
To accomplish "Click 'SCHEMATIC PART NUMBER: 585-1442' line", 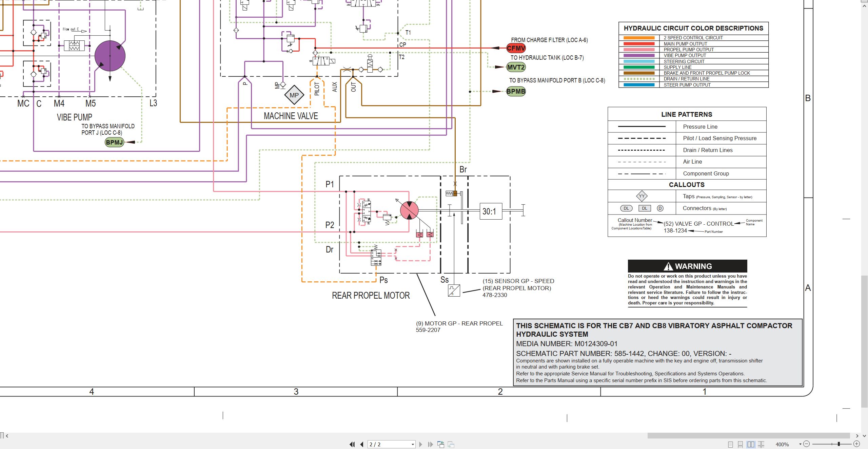I will [624, 353].
